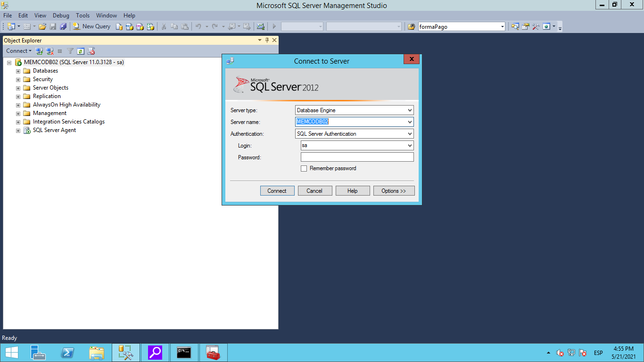Click the Disconnect icon in Object Explorer

coord(50,51)
